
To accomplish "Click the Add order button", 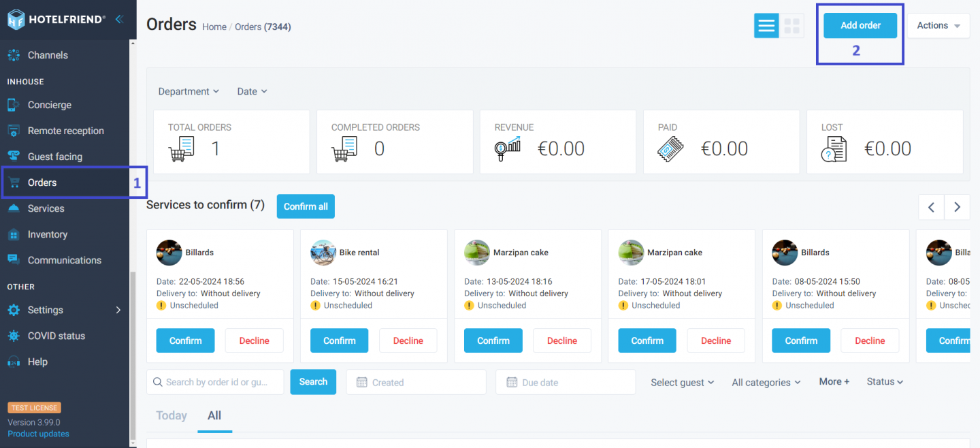I will [x=860, y=25].
